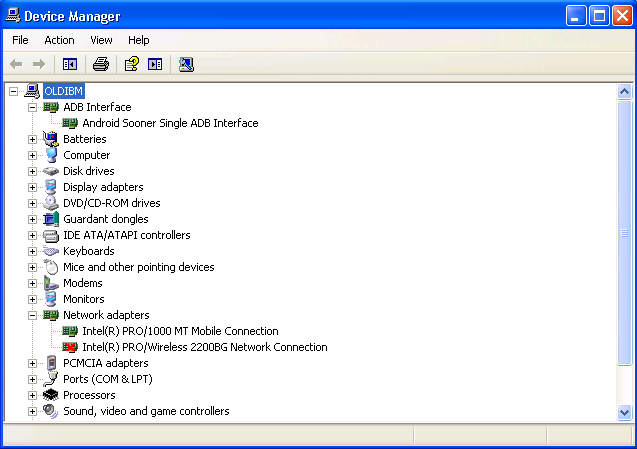This screenshot has height=449, width=637.
Task: Expand the IDE ATA/ATAPI controllers node
Action: click(x=32, y=236)
